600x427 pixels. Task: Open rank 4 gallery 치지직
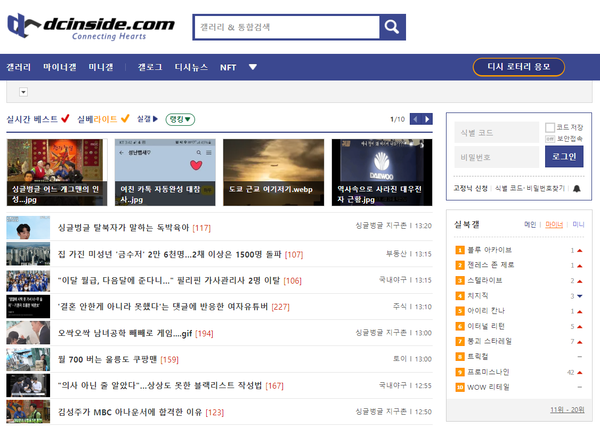click(478, 295)
